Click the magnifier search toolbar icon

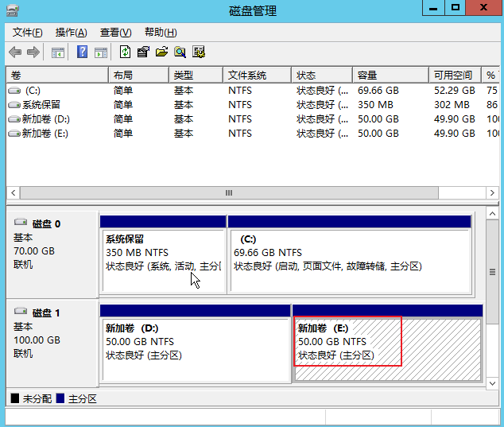[180, 52]
